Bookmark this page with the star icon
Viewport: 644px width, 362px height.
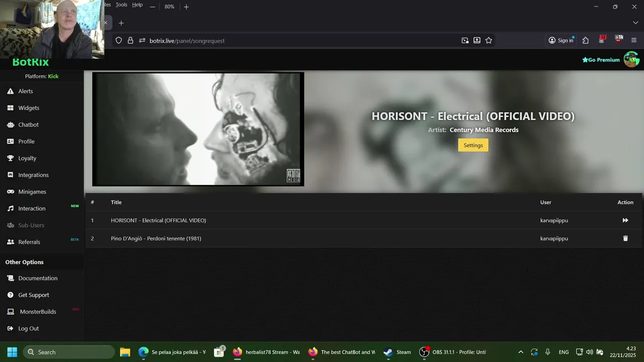(x=489, y=41)
